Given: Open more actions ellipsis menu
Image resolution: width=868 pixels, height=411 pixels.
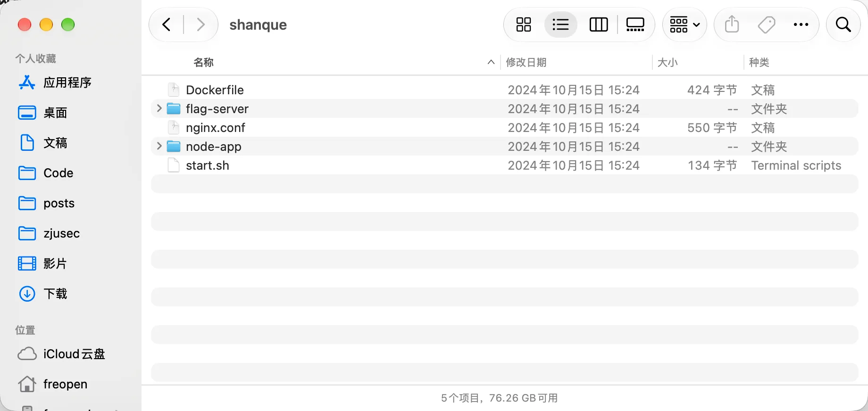Looking at the screenshot, I should tap(801, 25).
